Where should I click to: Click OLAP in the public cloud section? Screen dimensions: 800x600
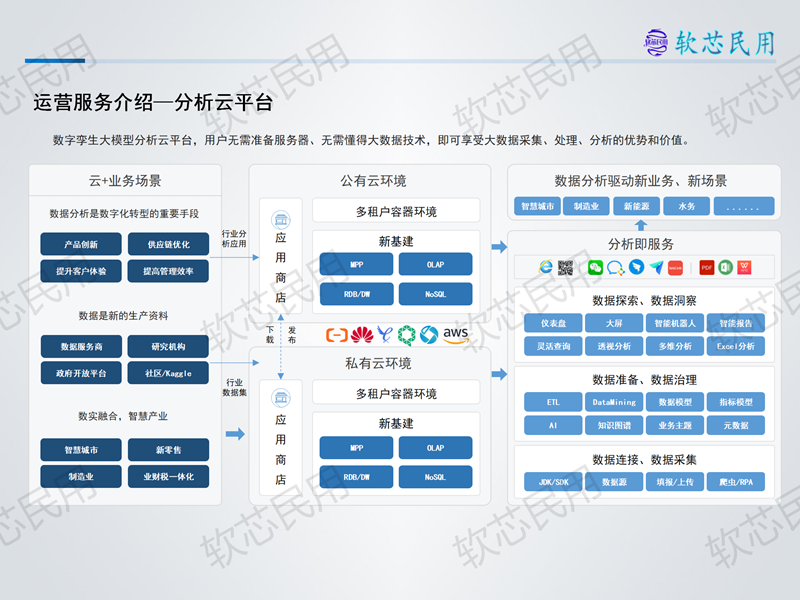point(435,264)
